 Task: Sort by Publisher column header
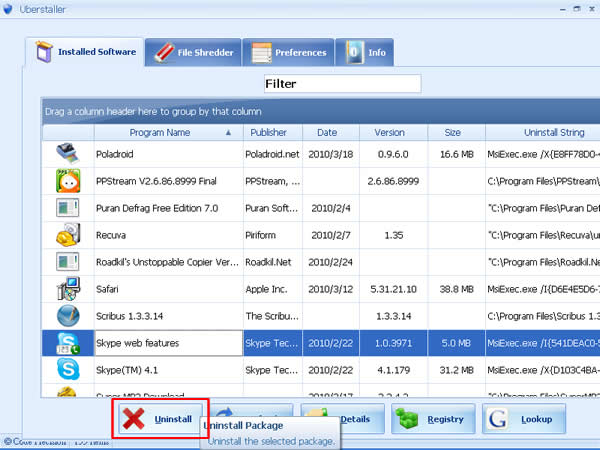(x=273, y=132)
